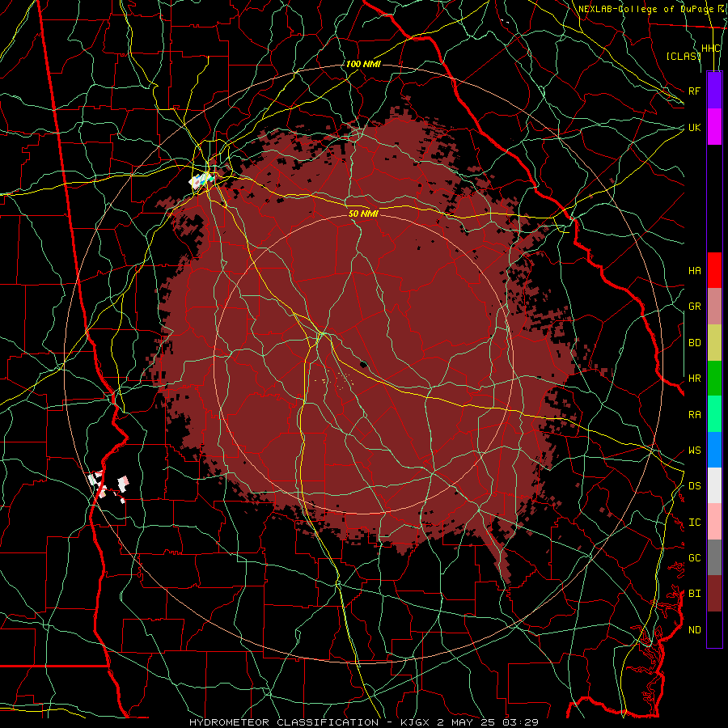The height and width of the screenshot is (728, 728).
Task: Click the HR legend label
Action: 695,379
